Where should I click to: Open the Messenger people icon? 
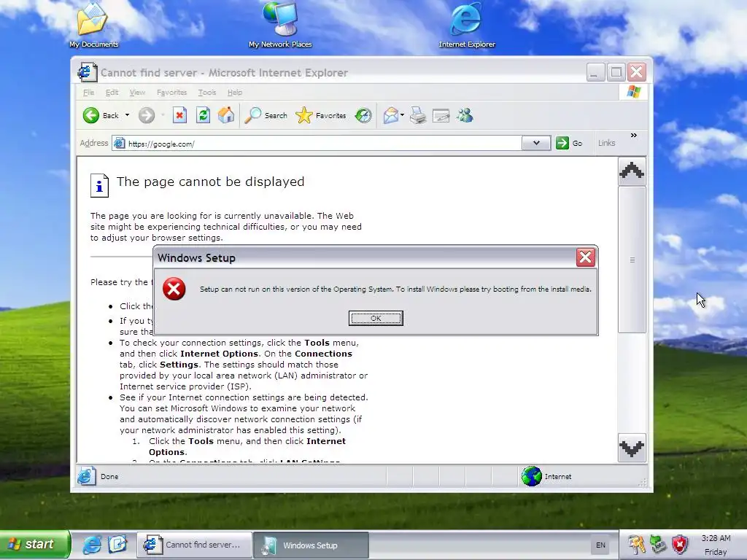pyautogui.click(x=465, y=115)
